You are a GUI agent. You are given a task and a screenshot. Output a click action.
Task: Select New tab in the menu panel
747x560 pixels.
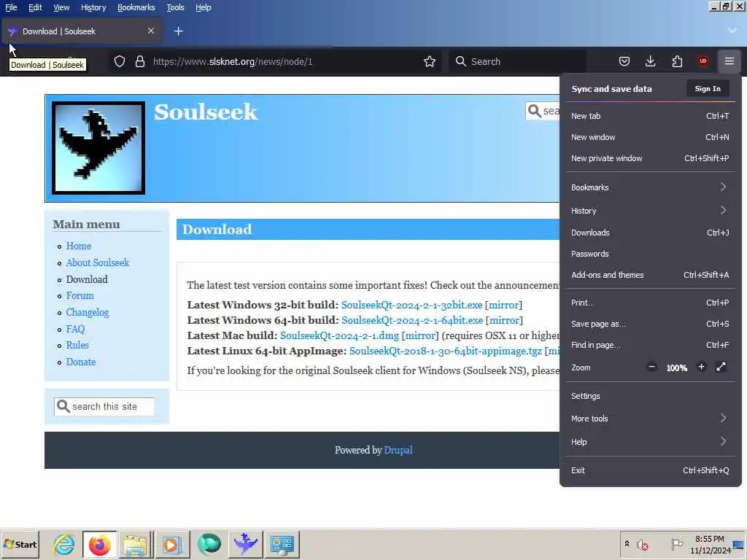(x=650, y=116)
